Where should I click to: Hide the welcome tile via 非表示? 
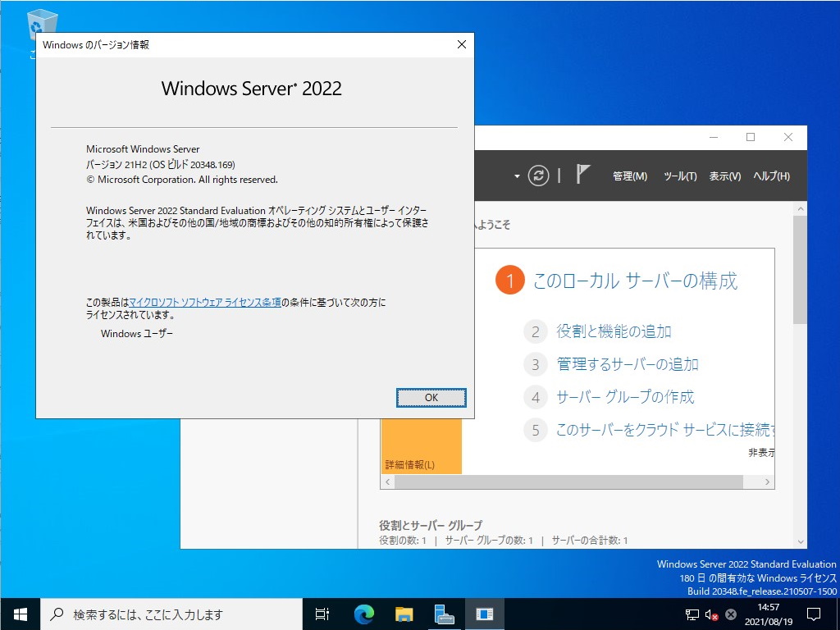click(762, 452)
